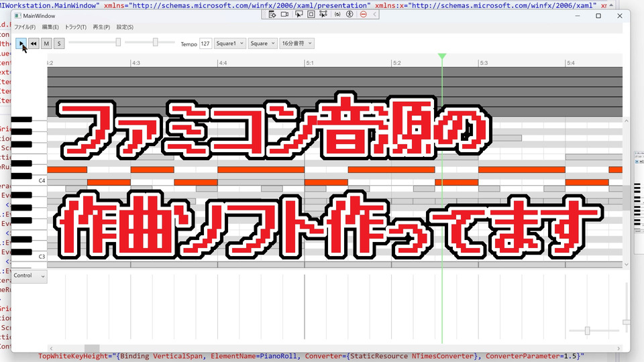Click the green playhead triangle marker

442,56
